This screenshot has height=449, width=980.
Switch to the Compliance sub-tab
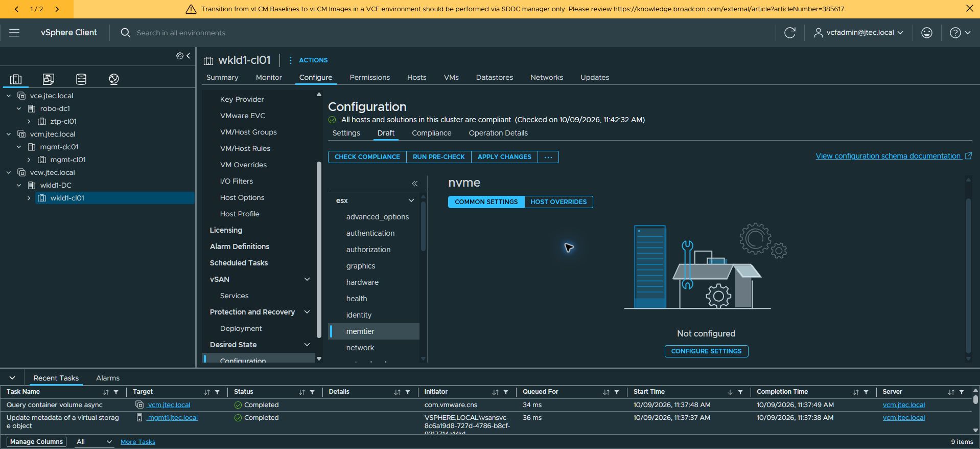432,133
